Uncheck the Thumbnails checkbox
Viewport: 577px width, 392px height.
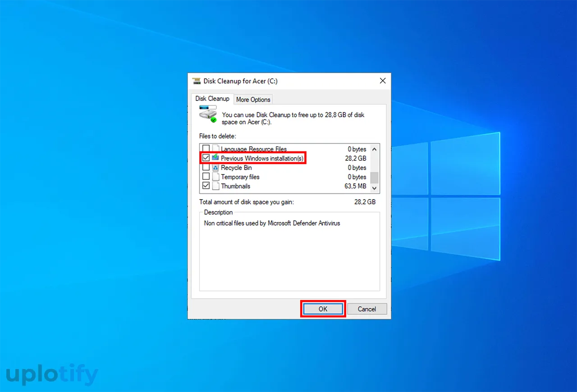click(x=206, y=186)
